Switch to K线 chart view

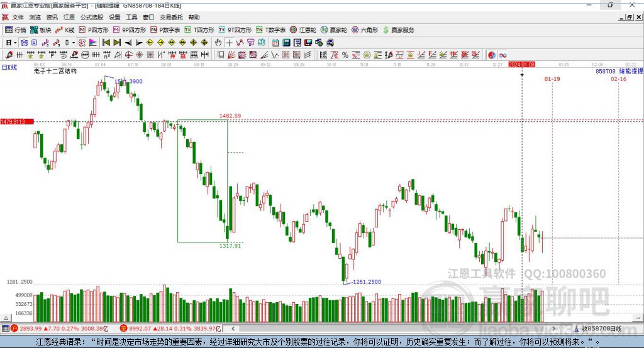pos(65,30)
